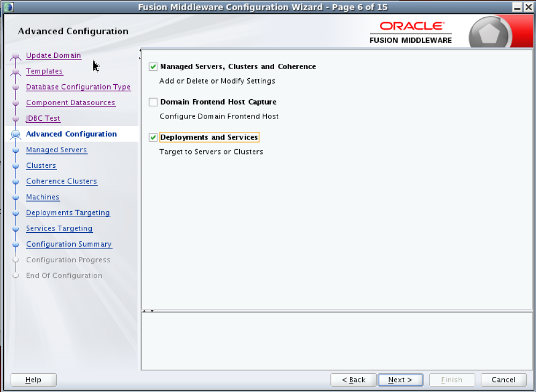Click the Back button

(354, 380)
